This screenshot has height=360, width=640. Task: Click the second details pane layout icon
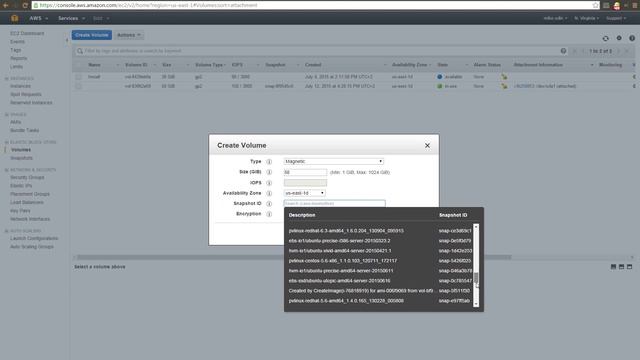[621, 267]
